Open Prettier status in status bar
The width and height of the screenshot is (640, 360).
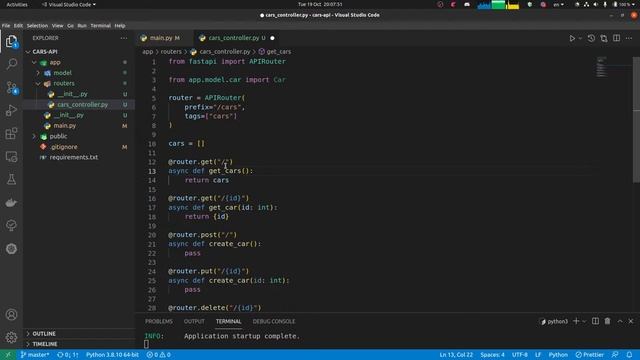pos(589,355)
